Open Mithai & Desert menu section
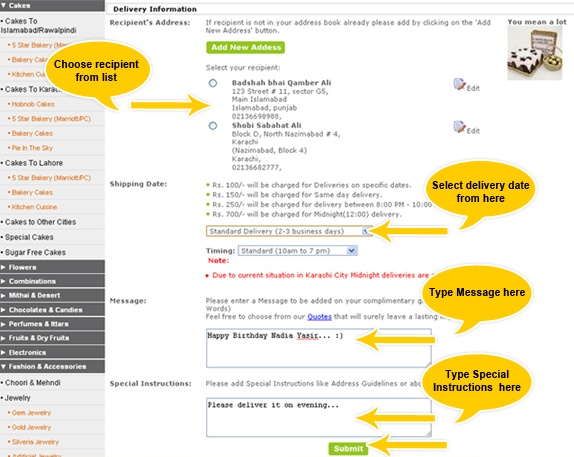Viewport: 574px width, 457px height. 52,296
